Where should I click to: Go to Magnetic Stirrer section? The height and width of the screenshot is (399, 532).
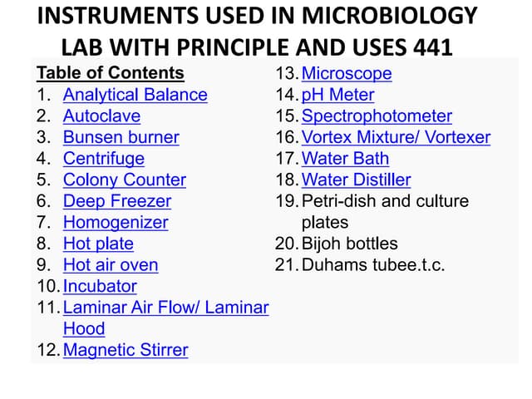pyautogui.click(x=125, y=350)
